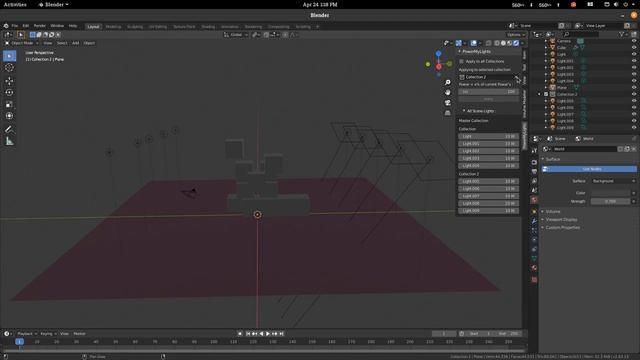Hide Light.009 via its eye icon
This screenshot has width=640, height=360.
(634, 127)
